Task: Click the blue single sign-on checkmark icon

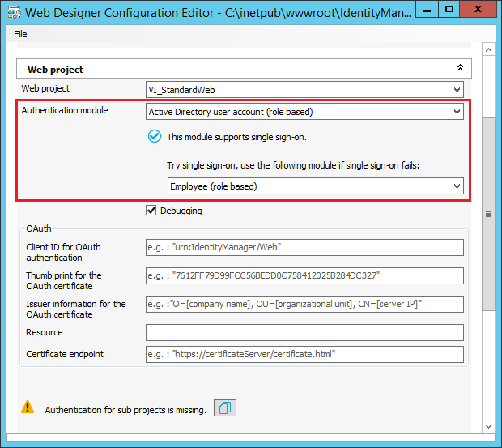Action: click(155, 137)
